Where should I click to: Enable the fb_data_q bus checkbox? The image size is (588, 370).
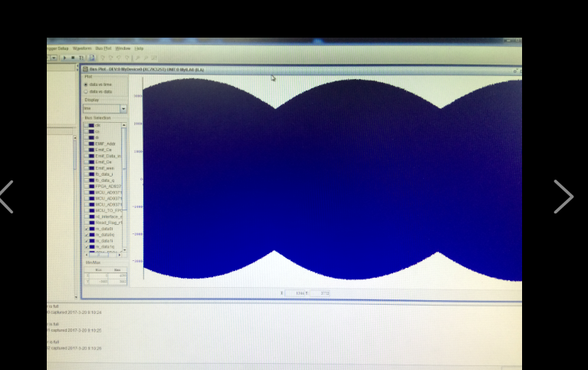[87, 180]
